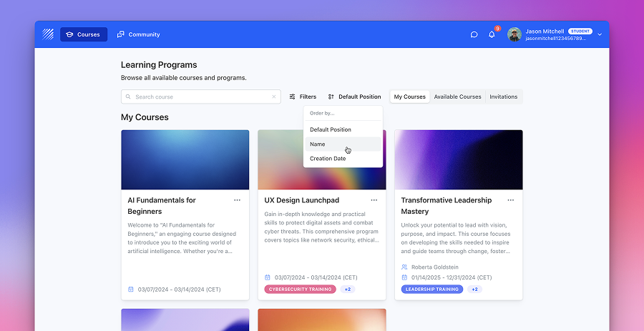Viewport: 644px width, 331px height.
Task: Open UX Design Launchpad options menu
Action: [x=374, y=200]
